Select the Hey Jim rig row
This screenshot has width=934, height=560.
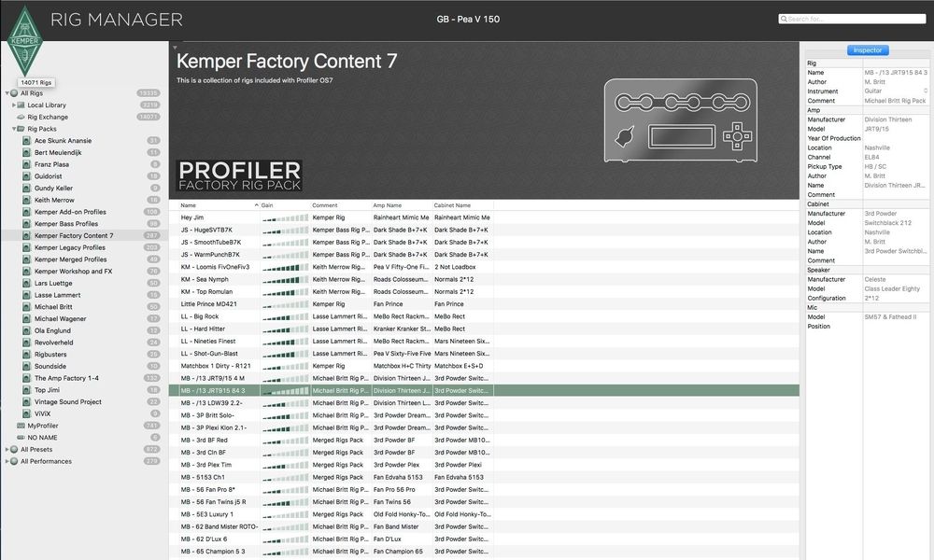(484, 217)
